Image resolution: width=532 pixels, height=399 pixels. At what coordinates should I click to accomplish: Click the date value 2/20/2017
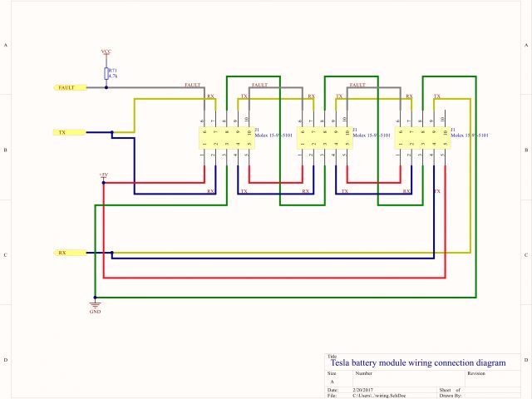point(365,389)
